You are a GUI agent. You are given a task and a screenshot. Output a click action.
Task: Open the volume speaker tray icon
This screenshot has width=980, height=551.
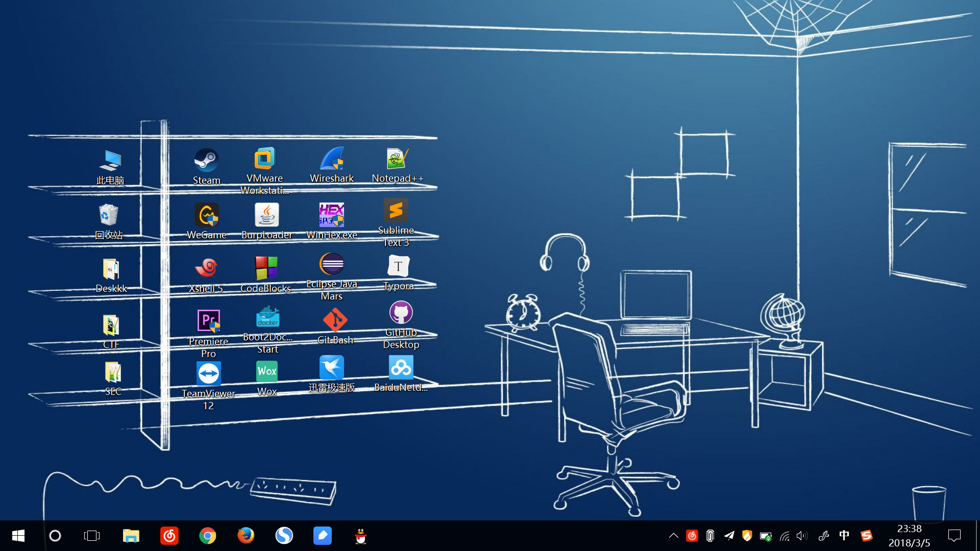(802, 536)
